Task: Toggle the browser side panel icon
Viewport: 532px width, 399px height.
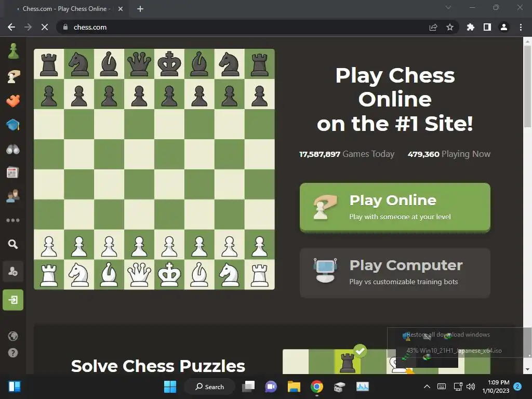Action: [487, 27]
